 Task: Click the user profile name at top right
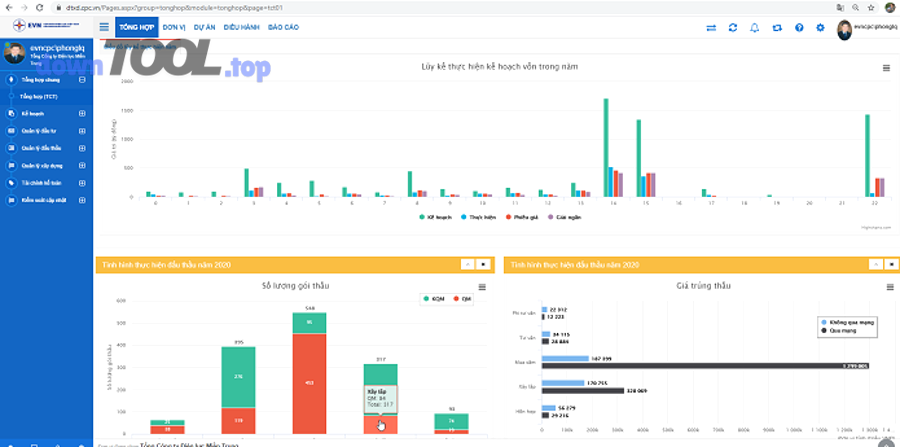(875, 27)
